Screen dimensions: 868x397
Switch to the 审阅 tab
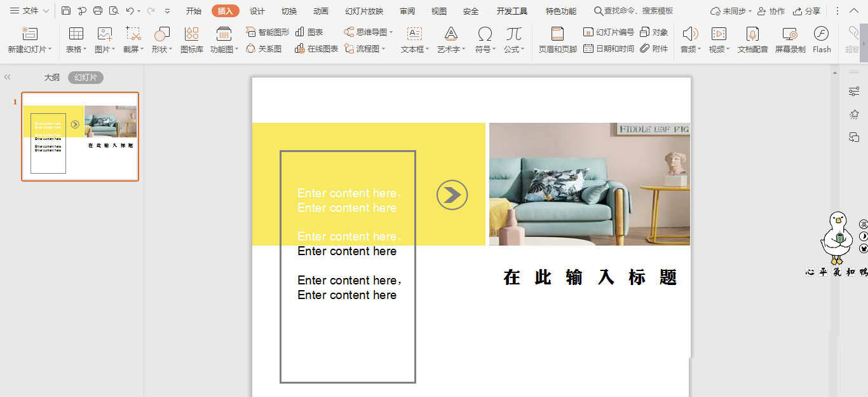[407, 11]
